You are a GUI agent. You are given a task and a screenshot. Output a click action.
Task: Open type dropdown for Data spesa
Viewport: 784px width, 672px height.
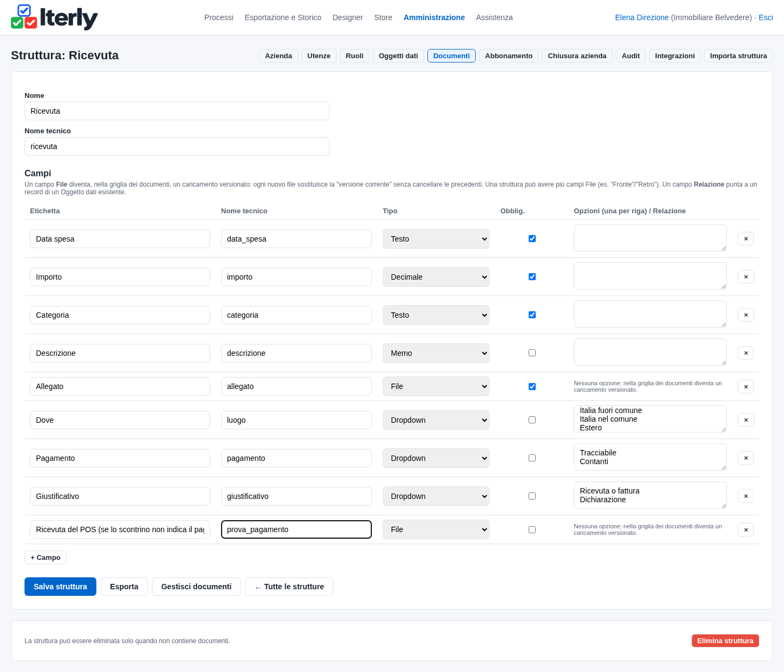pyautogui.click(x=436, y=239)
